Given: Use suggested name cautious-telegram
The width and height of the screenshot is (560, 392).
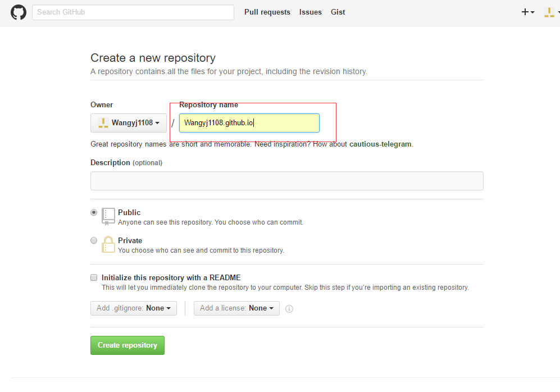Looking at the screenshot, I should (x=380, y=144).
